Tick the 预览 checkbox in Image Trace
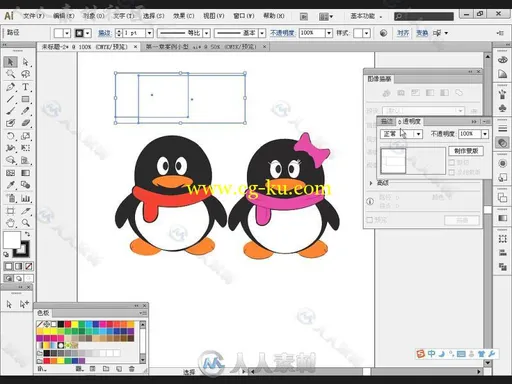This screenshot has width=512, height=384. click(369, 220)
